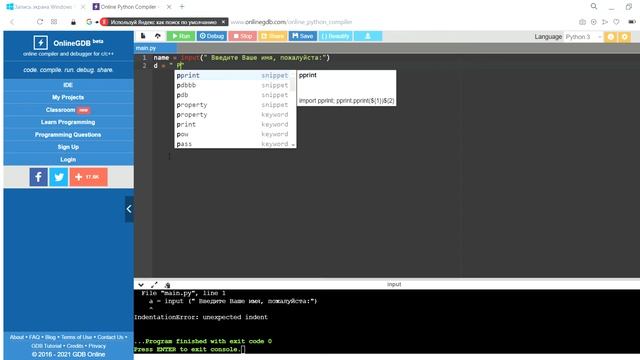Dismiss the Yandex default search prompt
This screenshot has height=360, width=640.
[223, 22]
